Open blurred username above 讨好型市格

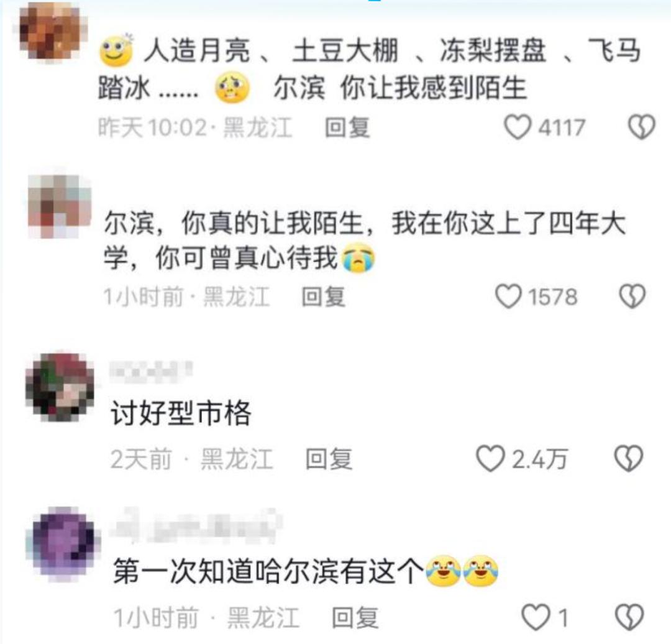(150, 371)
